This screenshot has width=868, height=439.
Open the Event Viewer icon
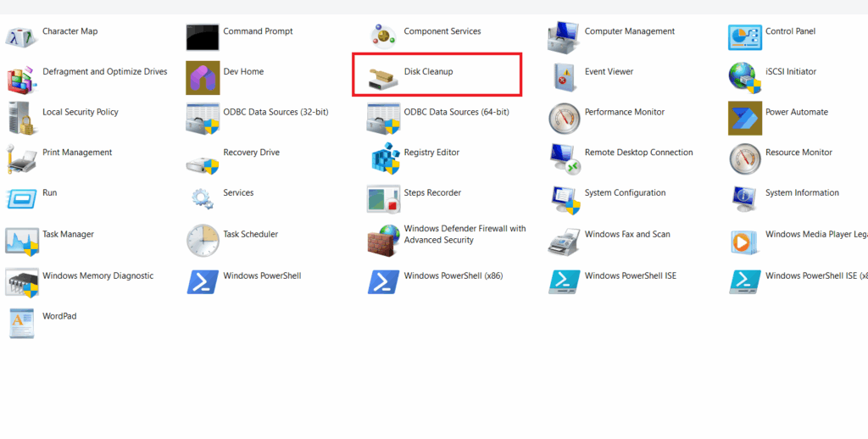point(565,78)
